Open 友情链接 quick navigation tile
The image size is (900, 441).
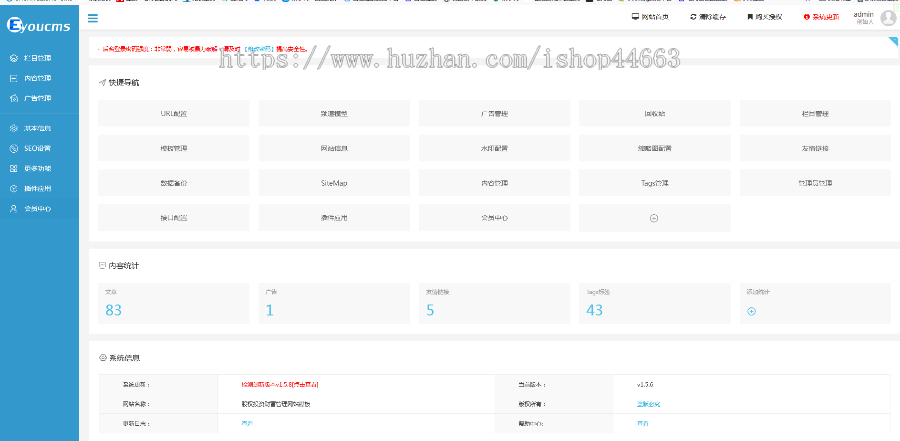point(815,148)
